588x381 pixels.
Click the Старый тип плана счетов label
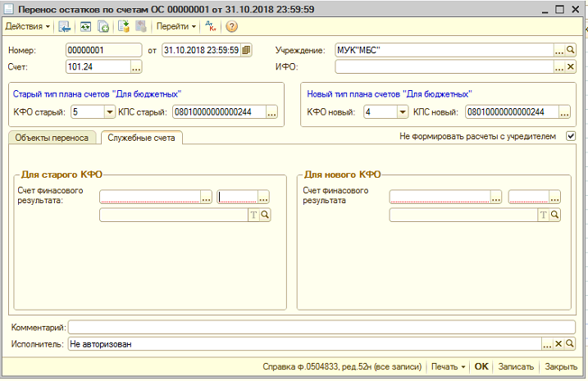(97, 94)
